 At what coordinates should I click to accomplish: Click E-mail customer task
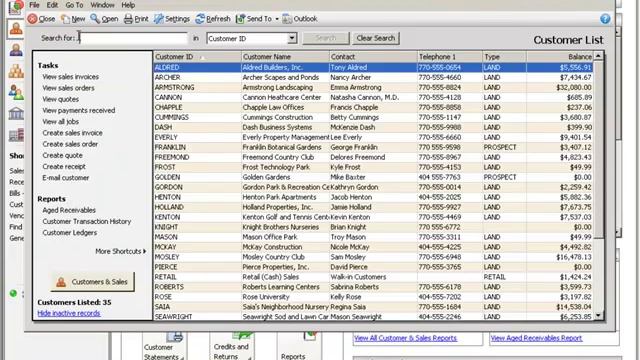click(x=66, y=178)
